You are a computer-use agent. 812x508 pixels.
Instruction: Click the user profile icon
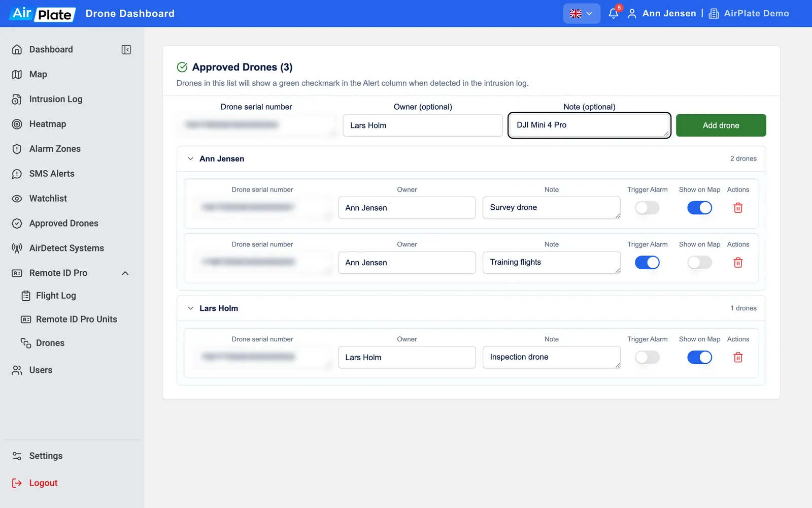pos(632,14)
